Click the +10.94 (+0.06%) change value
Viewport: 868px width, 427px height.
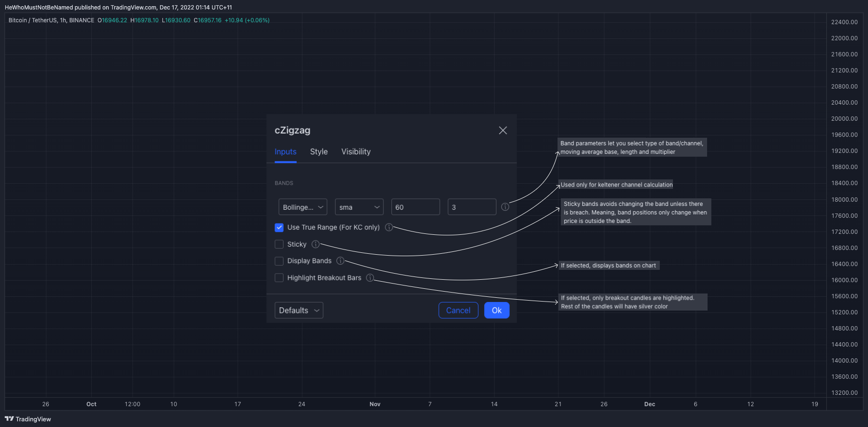(x=247, y=20)
